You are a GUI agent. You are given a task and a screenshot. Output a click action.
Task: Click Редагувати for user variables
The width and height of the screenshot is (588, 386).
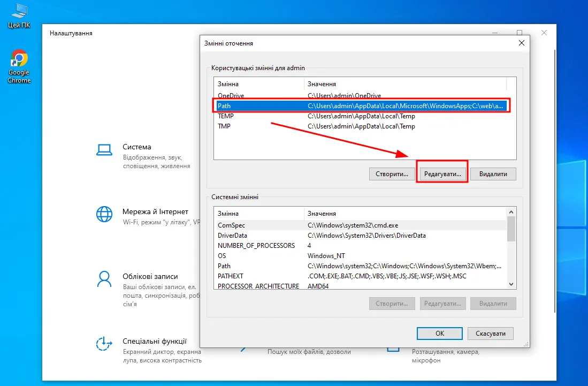pyautogui.click(x=442, y=174)
